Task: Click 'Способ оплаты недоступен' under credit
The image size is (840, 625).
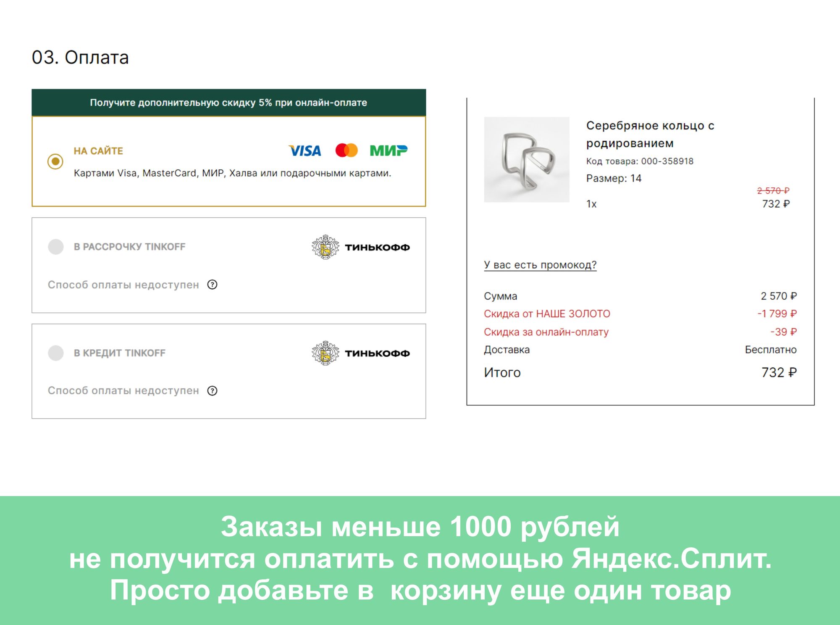Action: (x=123, y=391)
